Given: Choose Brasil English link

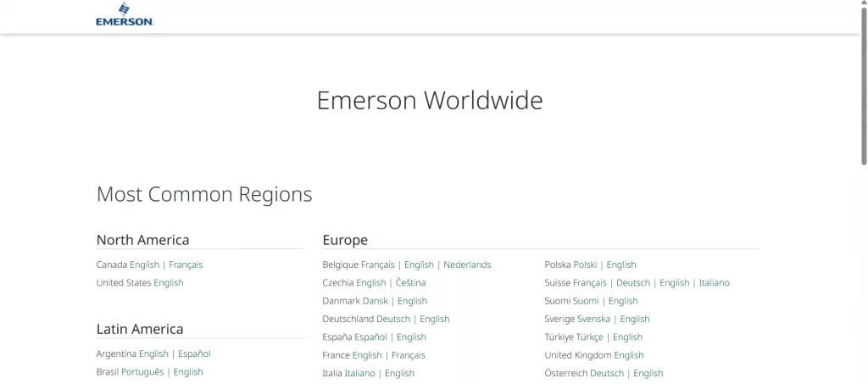Looking at the screenshot, I should point(188,372).
